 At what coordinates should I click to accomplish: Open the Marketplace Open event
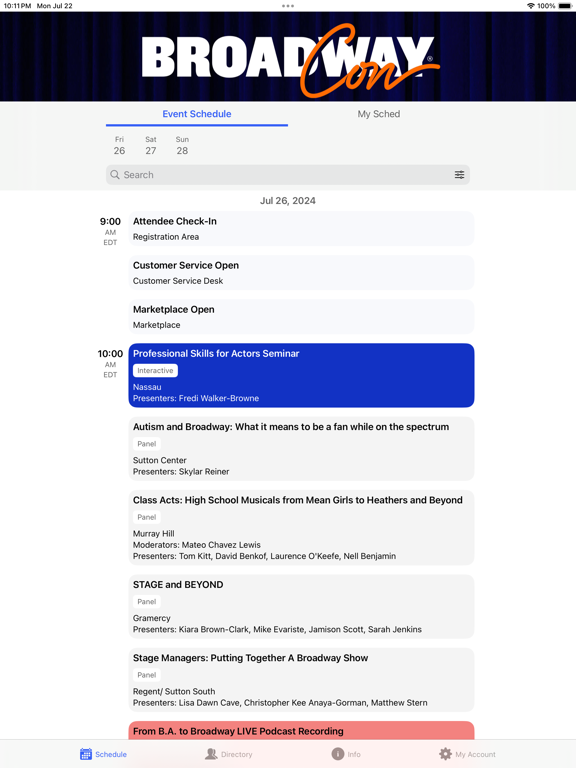301,317
